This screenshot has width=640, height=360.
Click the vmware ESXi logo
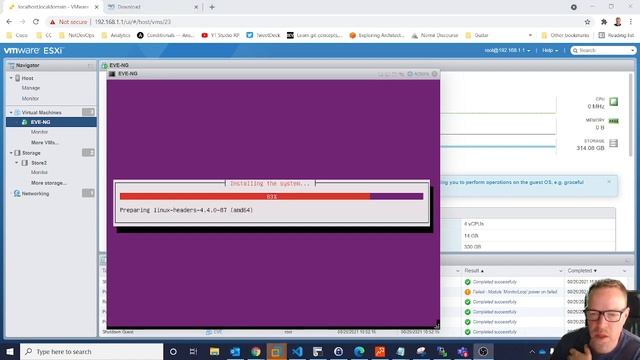pos(33,51)
